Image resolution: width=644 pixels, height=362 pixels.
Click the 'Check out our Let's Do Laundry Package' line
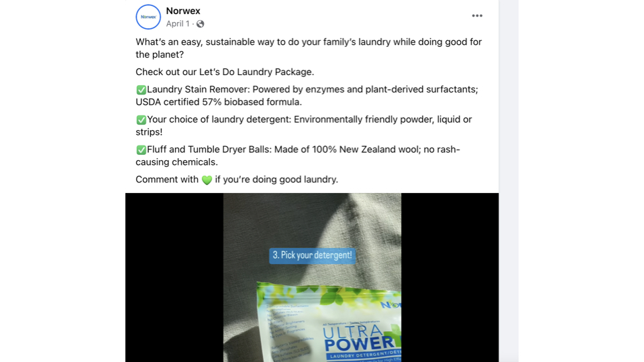click(x=225, y=72)
